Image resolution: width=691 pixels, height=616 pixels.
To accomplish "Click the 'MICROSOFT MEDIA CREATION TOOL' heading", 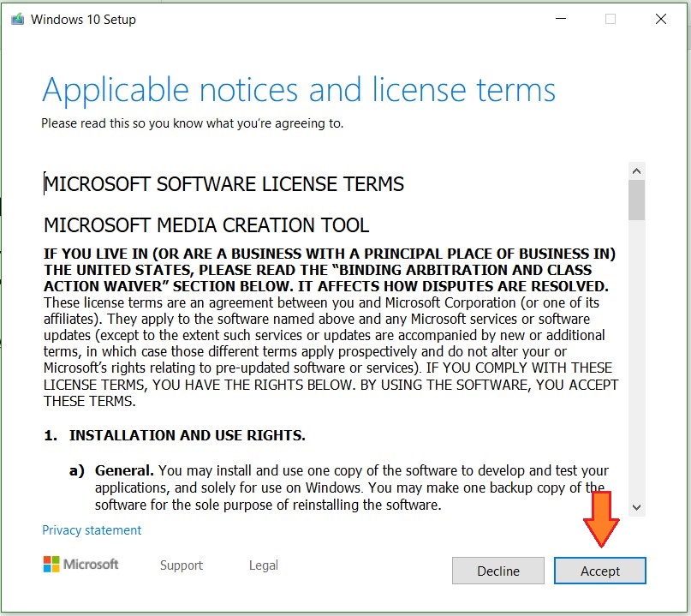I will tap(206, 225).
